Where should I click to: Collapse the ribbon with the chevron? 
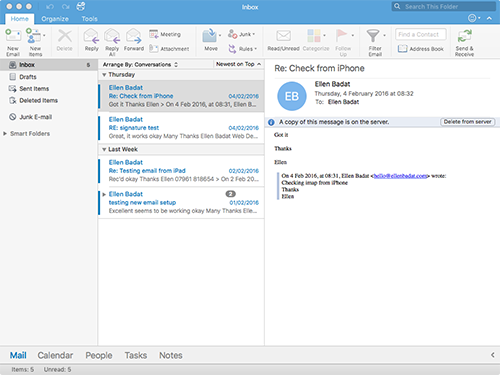coord(489,18)
